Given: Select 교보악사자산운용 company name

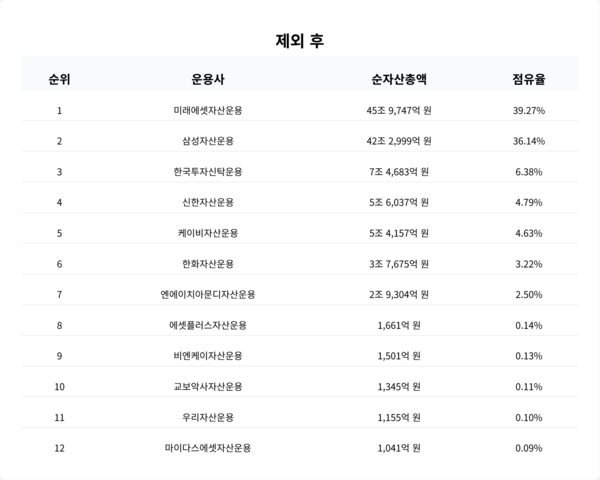Looking at the screenshot, I should coord(208,387).
